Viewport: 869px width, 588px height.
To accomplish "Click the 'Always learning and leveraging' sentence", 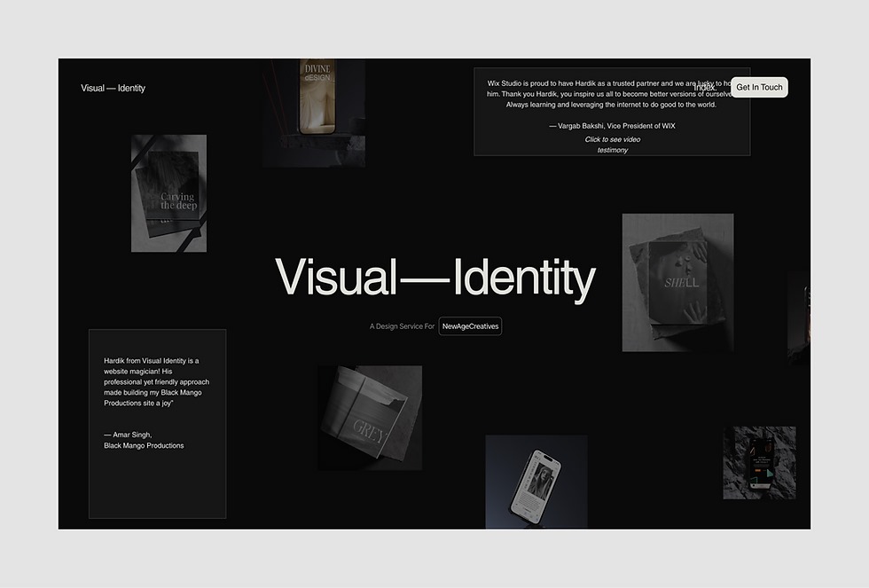I will tap(611, 105).
